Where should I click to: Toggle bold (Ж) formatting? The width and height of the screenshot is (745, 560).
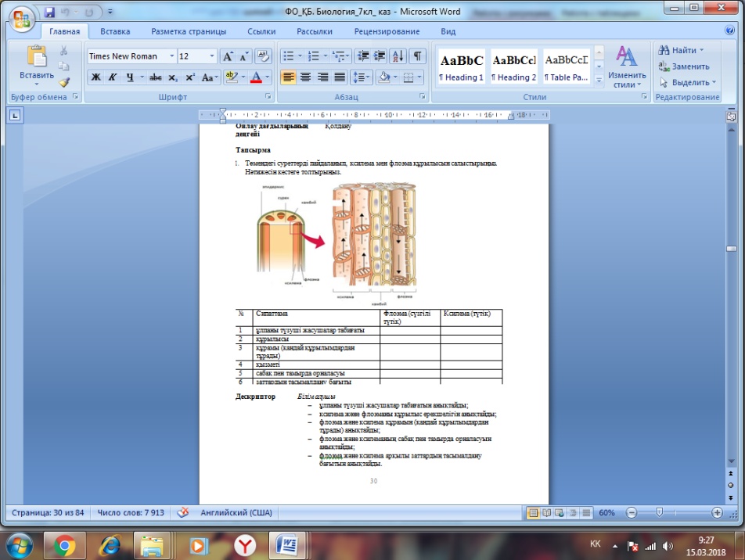[x=95, y=77]
